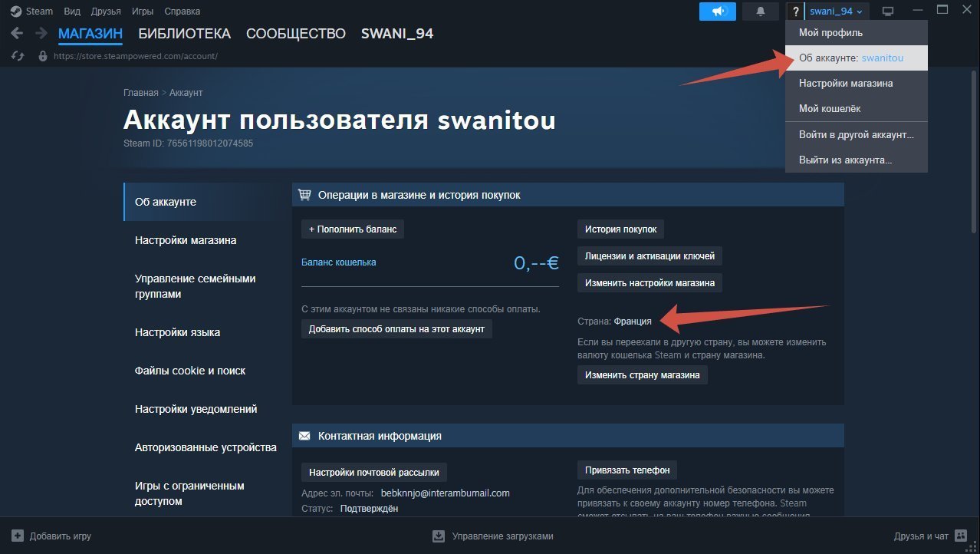
Task: Click the plus icon next to Добавить игру
Action: pos(18,536)
